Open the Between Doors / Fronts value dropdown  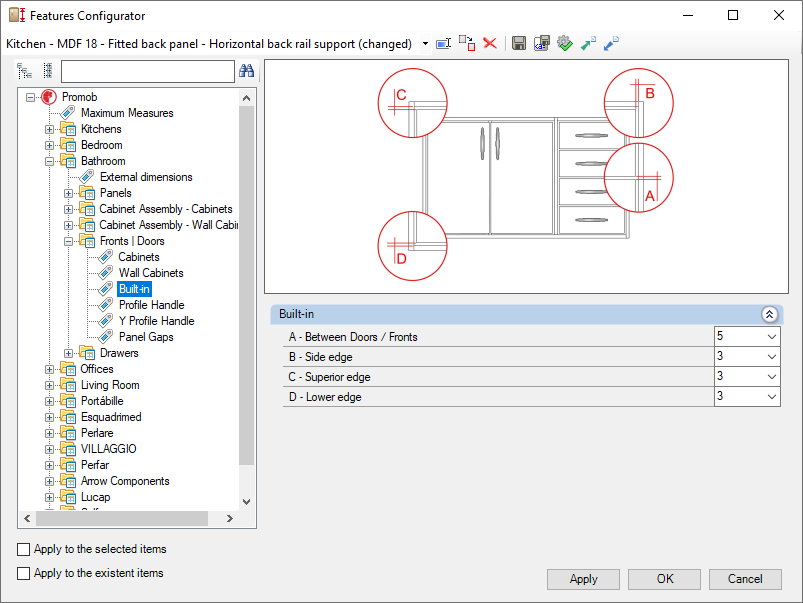coord(772,337)
